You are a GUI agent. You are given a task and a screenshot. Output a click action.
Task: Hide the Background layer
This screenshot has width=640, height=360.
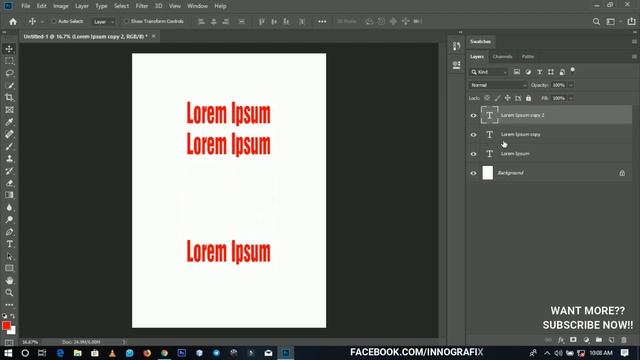pyautogui.click(x=473, y=173)
